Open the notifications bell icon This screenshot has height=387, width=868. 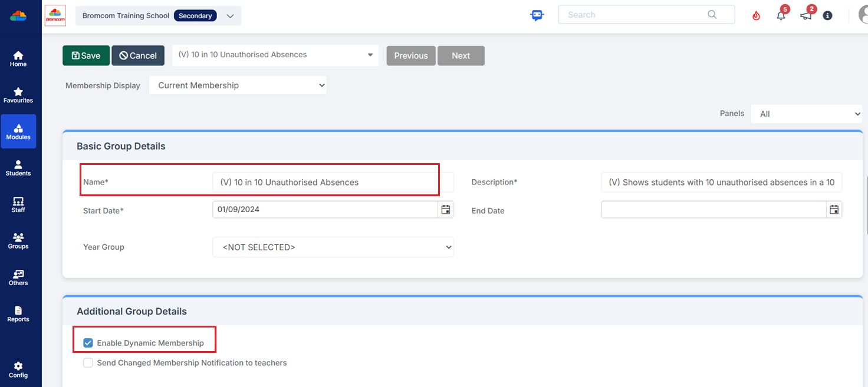click(x=781, y=16)
